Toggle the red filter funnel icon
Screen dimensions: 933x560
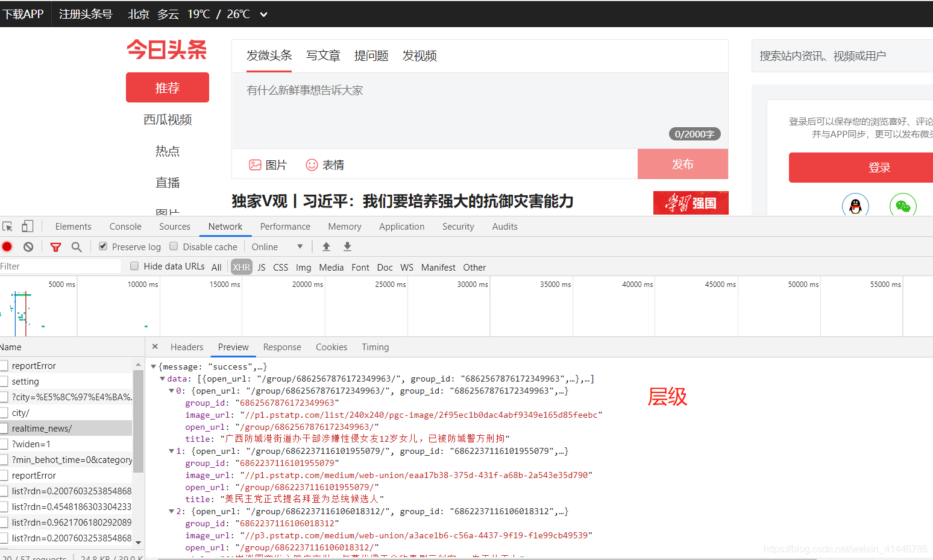[x=55, y=247]
